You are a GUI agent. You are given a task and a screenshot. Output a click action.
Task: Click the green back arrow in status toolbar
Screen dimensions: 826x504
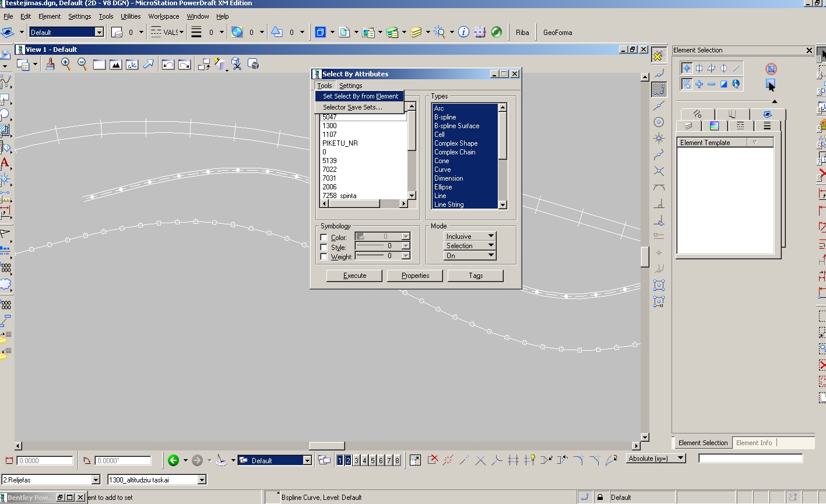coord(173,460)
